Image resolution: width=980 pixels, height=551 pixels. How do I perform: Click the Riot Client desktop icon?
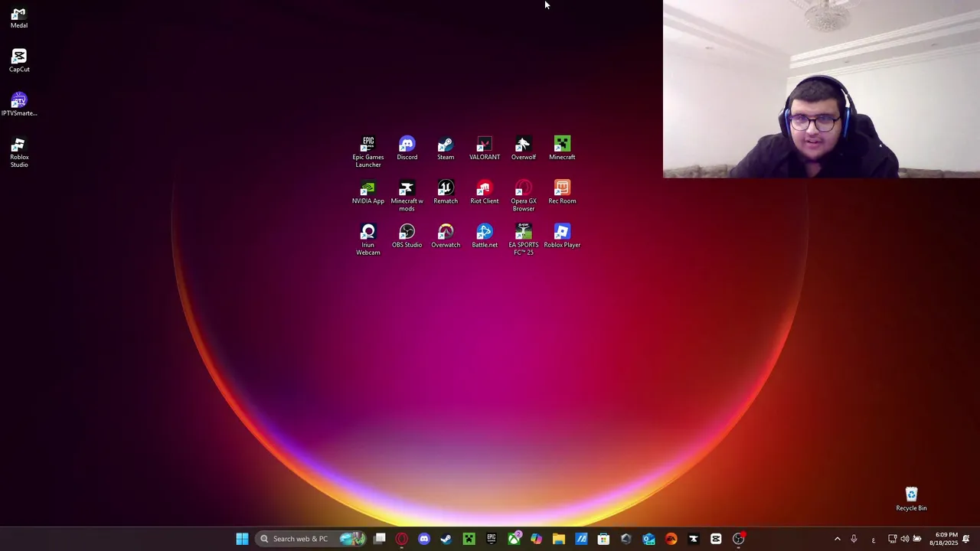click(x=485, y=192)
